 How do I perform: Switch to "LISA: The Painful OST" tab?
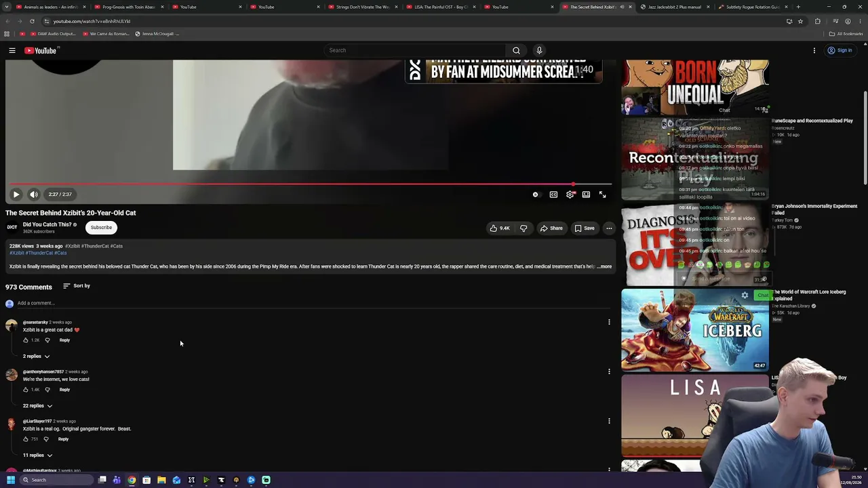click(x=441, y=7)
